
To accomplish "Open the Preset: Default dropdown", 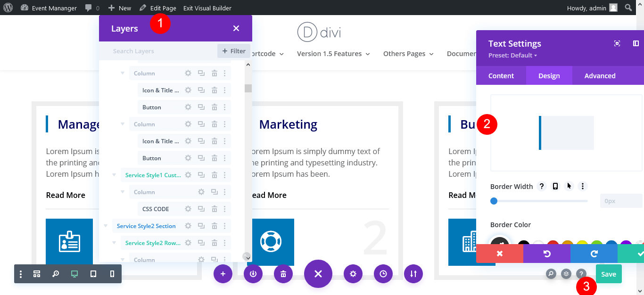I will coord(513,55).
